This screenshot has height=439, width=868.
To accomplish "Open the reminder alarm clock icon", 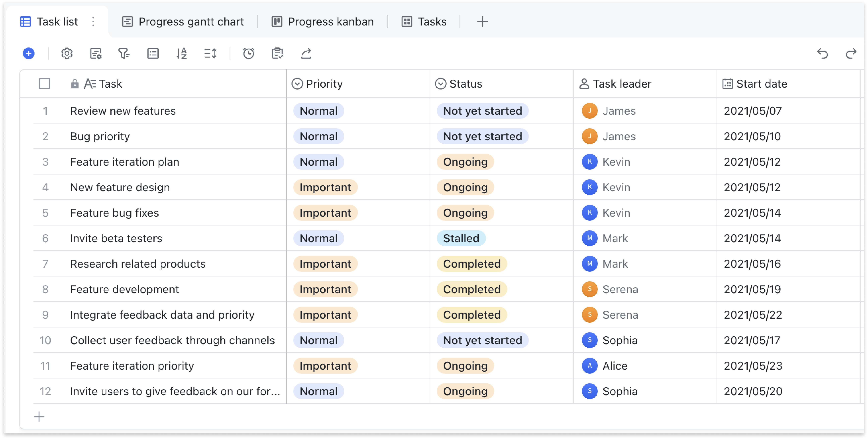I will (x=249, y=53).
